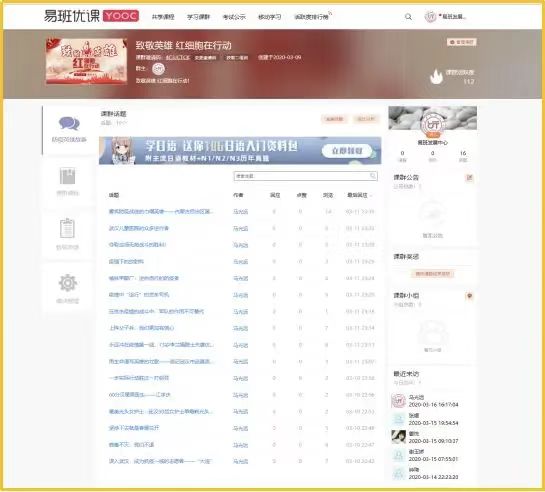545x492 pixels.
Task: Sort topics by the last reply column arrow
Action: tap(371, 196)
